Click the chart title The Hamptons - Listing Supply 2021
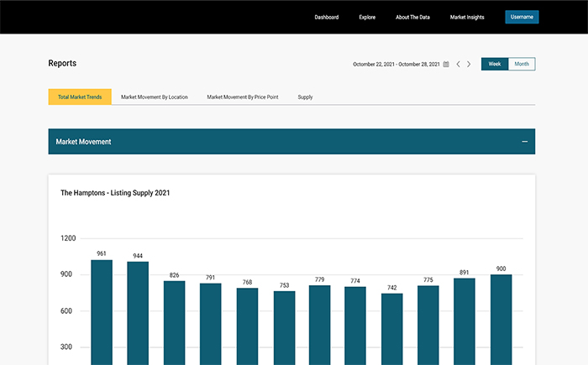Image resolution: width=588 pixels, height=365 pixels. (115, 193)
